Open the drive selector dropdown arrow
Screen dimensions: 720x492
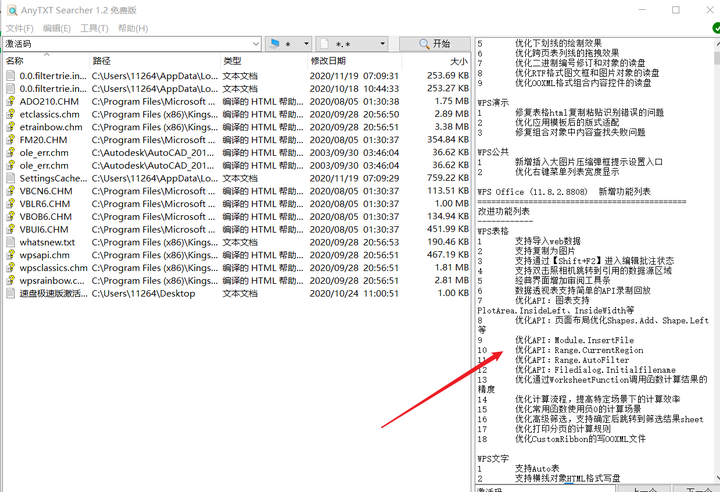pyautogui.click(x=306, y=44)
